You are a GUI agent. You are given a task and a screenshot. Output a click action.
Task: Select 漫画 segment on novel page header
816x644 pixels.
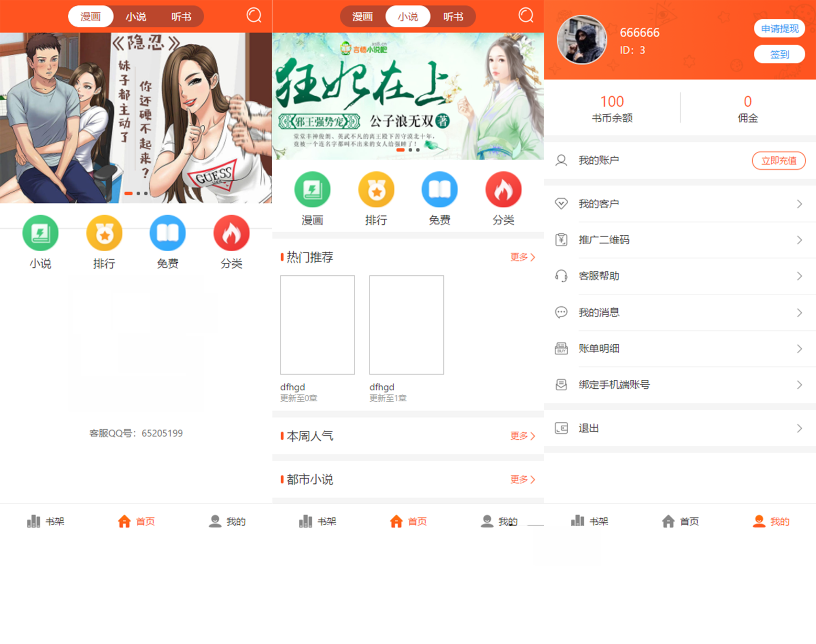point(362,17)
